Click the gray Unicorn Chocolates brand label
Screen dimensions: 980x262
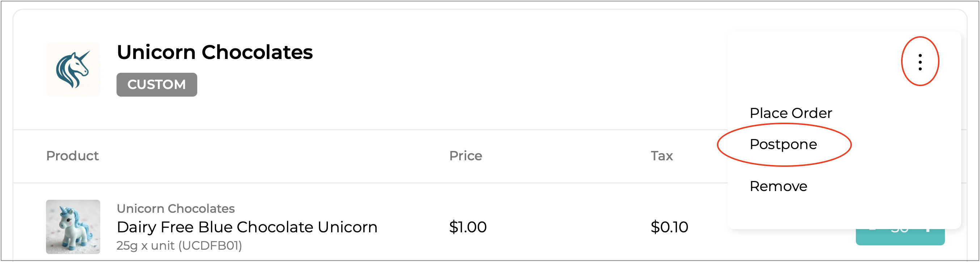pyautogui.click(x=176, y=208)
